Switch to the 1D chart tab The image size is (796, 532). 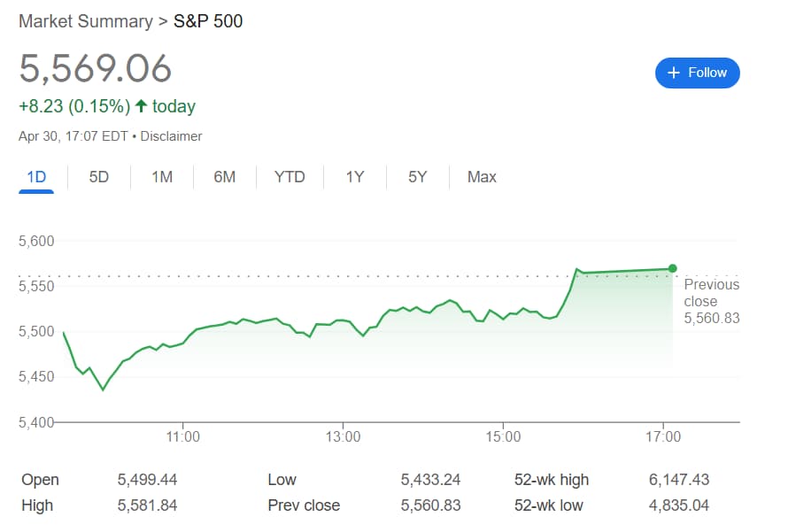point(35,177)
